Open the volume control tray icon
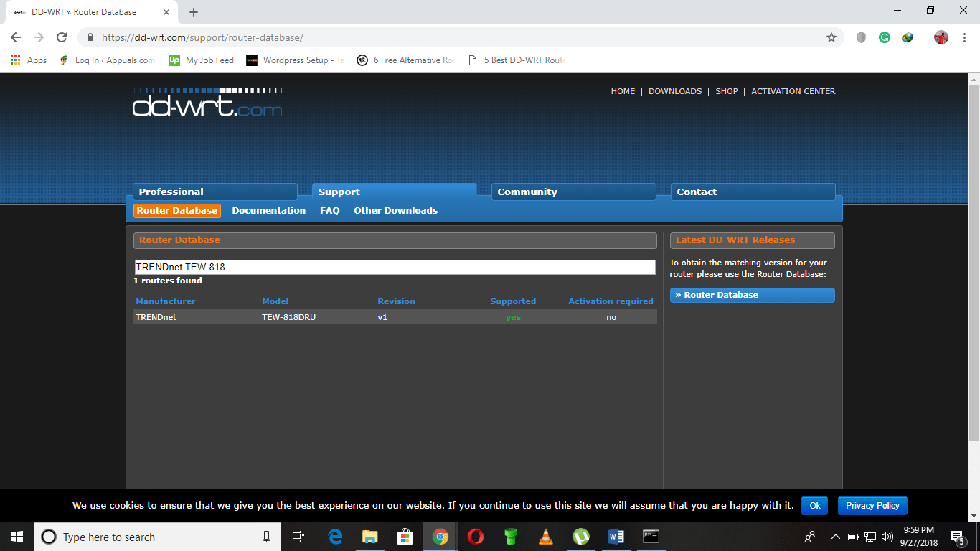 click(x=887, y=537)
